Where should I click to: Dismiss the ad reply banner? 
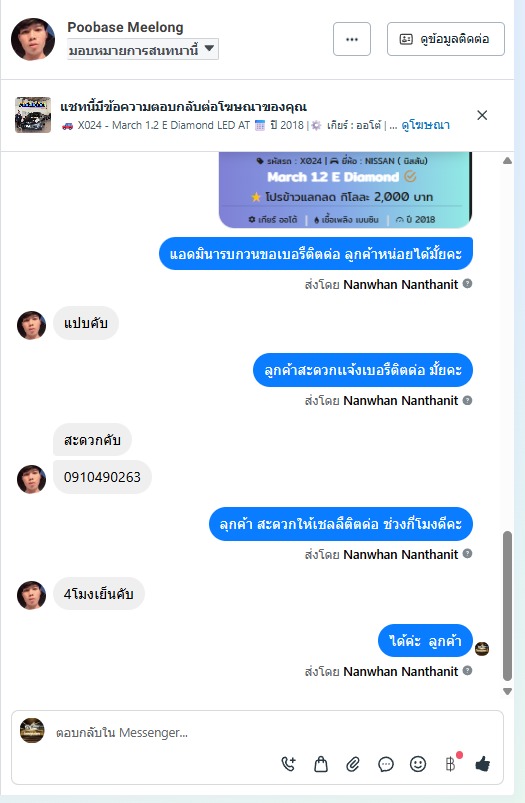click(x=482, y=115)
